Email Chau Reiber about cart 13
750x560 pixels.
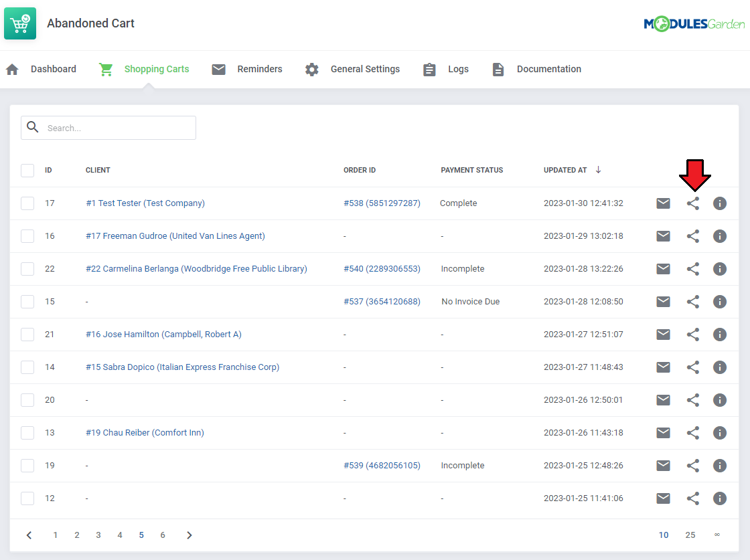tap(663, 433)
